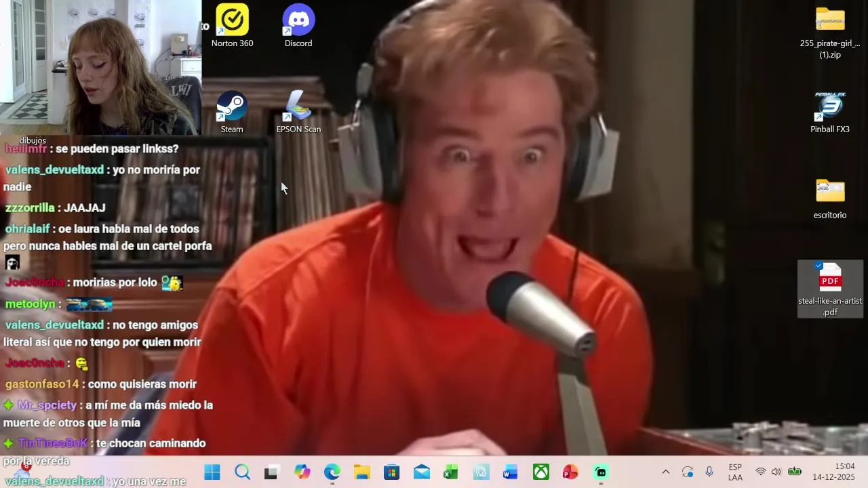The image size is (868, 488).
Task: Click chat username metoolyn
Action: click(x=30, y=304)
